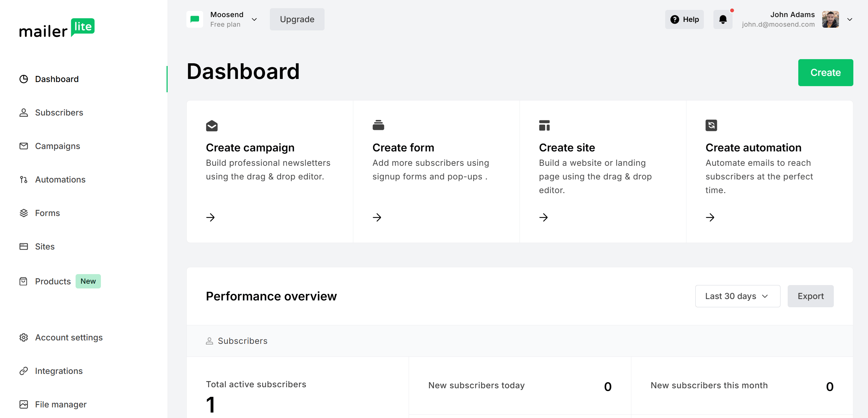This screenshot has width=868, height=418.
Task: Open the File manager
Action: (61, 404)
